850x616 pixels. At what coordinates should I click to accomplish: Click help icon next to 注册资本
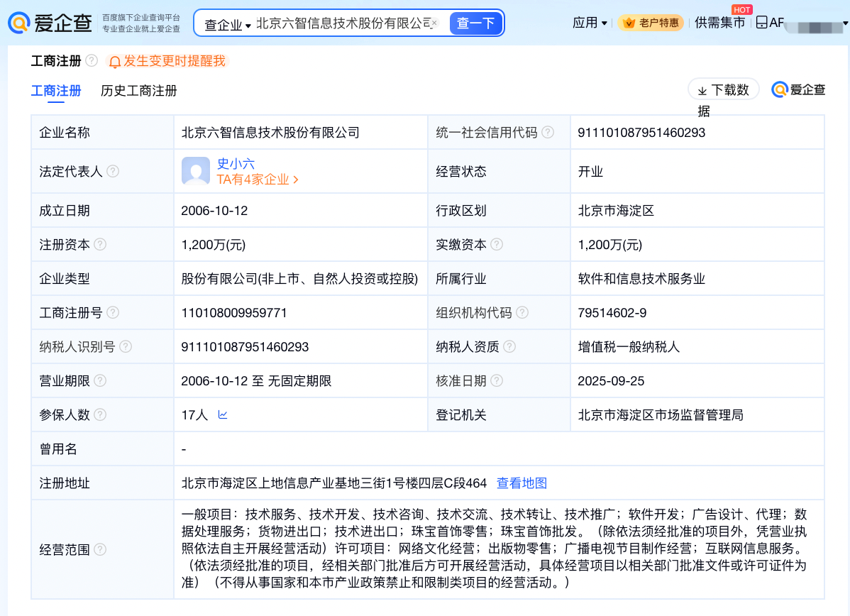pos(100,245)
